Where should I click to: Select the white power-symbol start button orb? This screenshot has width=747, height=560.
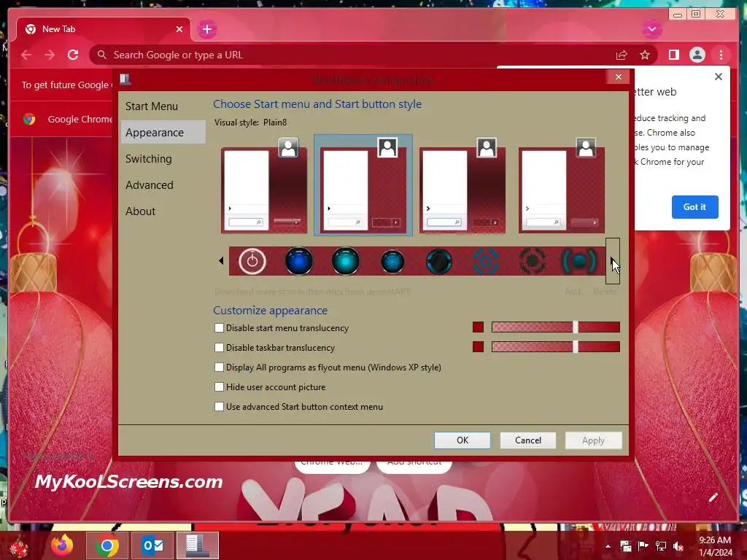pyautogui.click(x=252, y=261)
